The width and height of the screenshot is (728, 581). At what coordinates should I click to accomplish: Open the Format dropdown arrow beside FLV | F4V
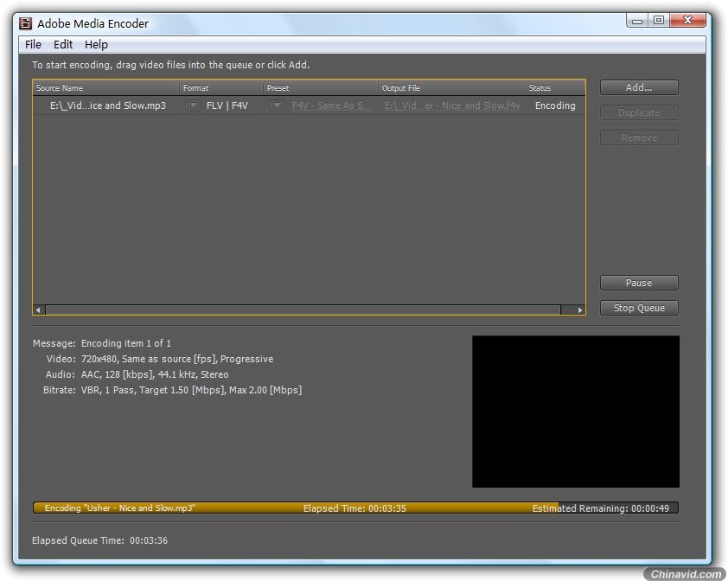pos(193,105)
